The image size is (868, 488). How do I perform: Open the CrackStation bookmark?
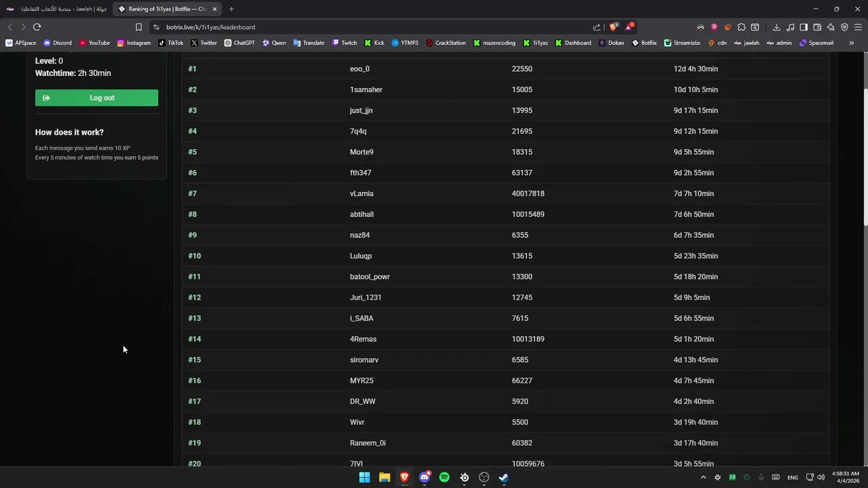(x=446, y=43)
